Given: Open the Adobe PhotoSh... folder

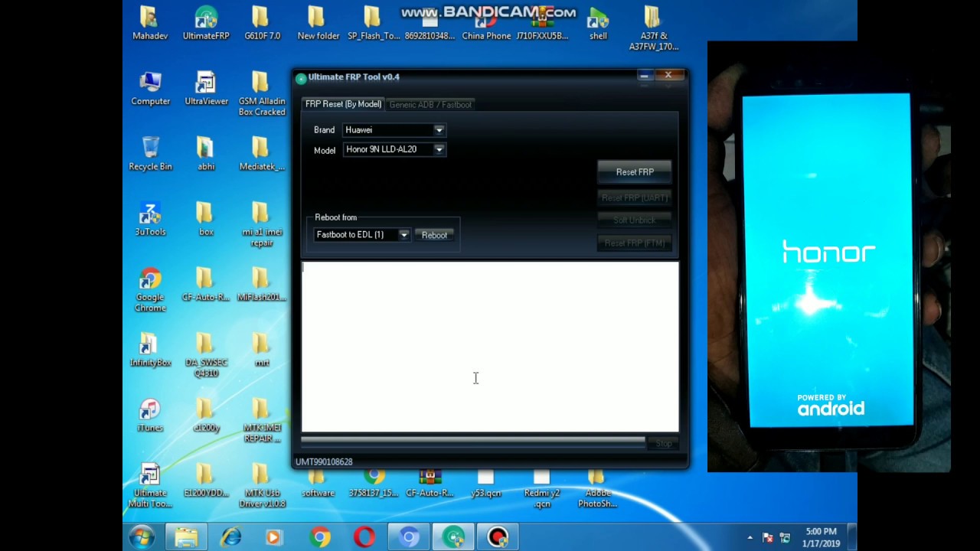Looking at the screenshot, I should tap(598, 488).
